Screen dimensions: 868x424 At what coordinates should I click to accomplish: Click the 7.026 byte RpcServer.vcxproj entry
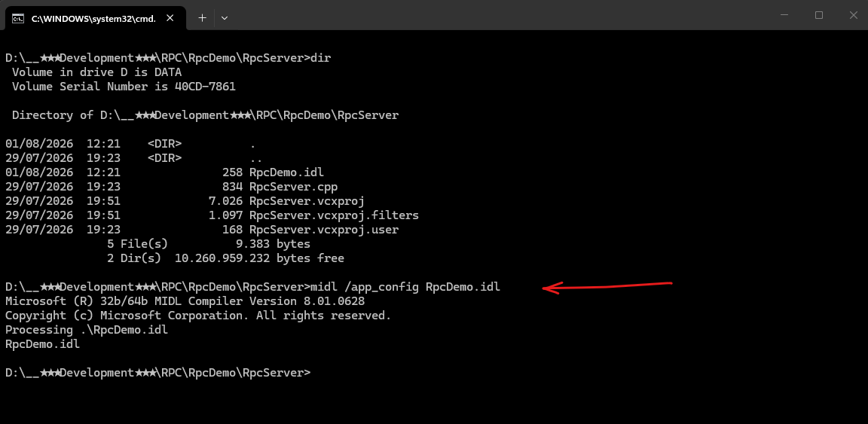(x=307, y=201)
